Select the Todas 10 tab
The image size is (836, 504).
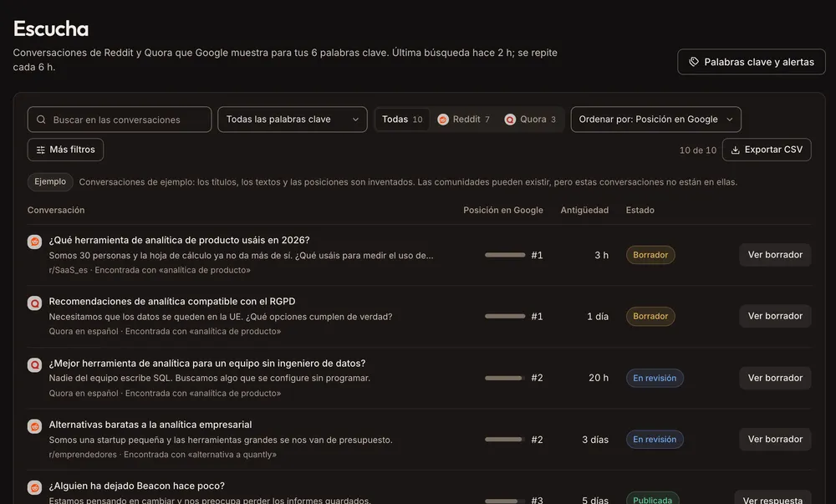[x=402, y=120]
